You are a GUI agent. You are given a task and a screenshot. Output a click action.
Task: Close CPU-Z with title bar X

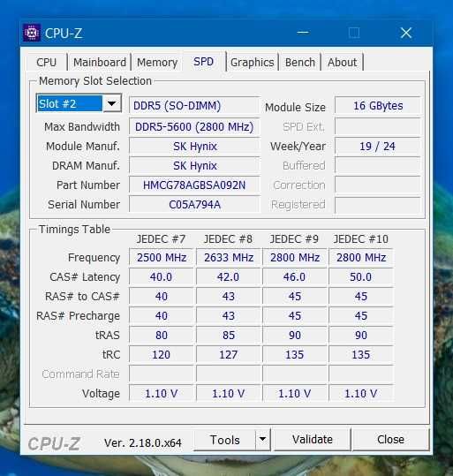[406, 33]
